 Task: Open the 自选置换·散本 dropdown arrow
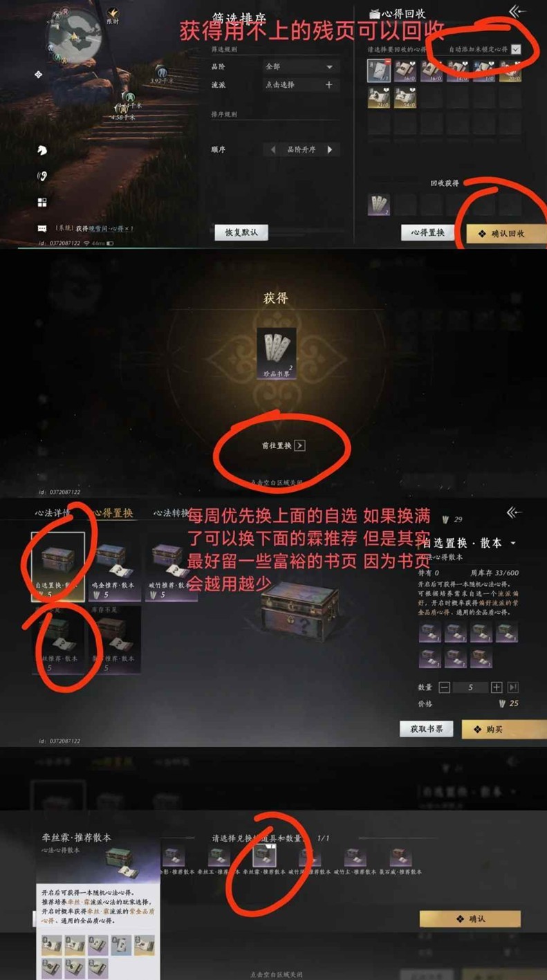point(513,544)
